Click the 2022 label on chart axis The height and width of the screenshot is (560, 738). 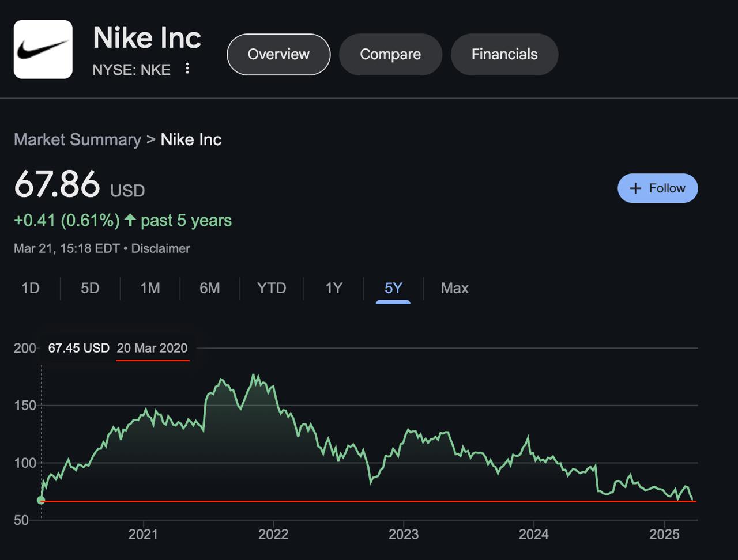pyautogui.click(x=273, y=534)
